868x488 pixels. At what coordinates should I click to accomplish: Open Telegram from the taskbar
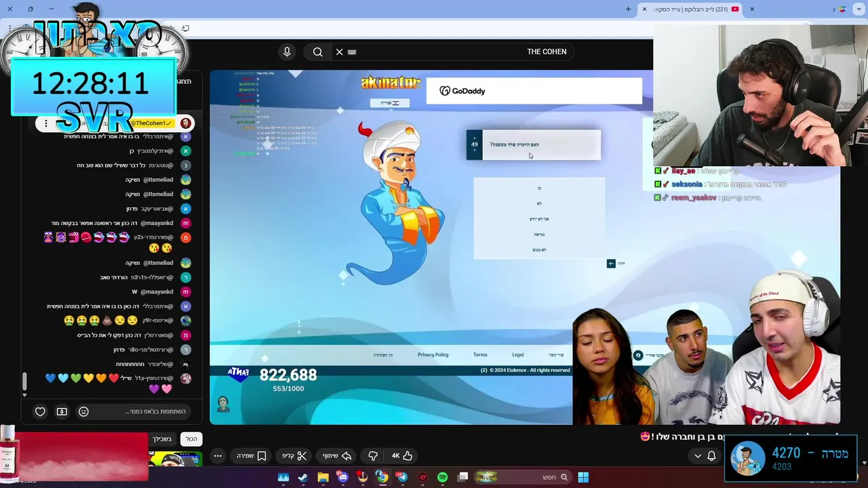tap(402, 477)
